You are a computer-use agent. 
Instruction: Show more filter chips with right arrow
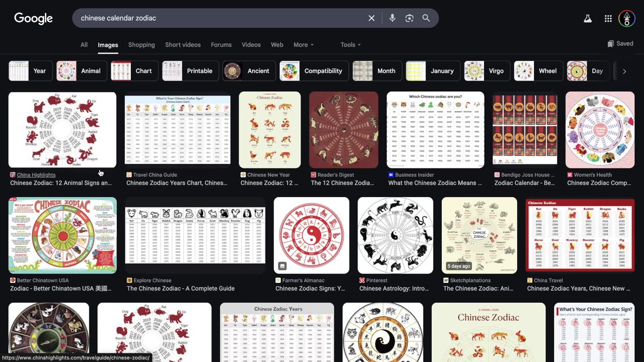point(624,71)
